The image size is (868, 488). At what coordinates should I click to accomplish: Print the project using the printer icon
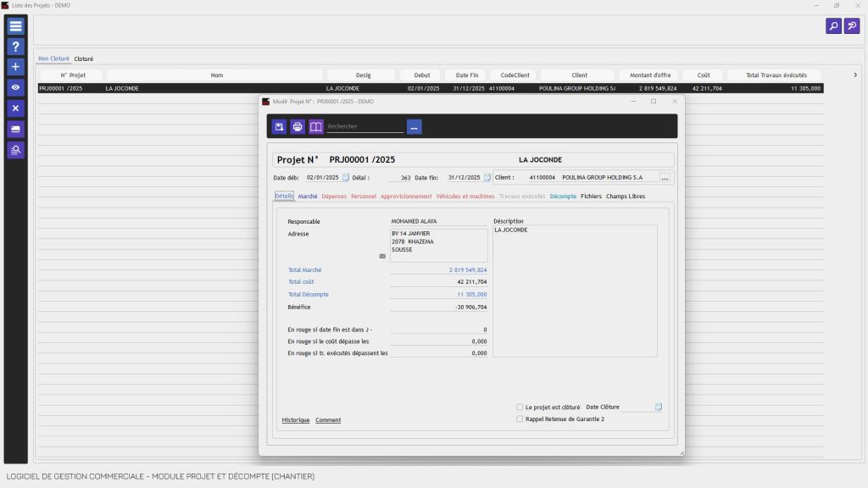298,127
